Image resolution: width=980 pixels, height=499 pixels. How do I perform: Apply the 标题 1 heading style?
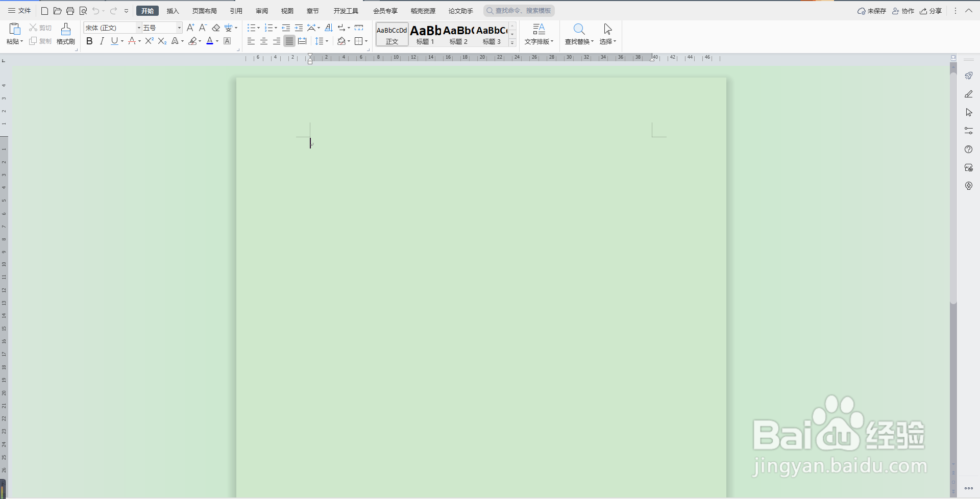pyautogui.click(x=425, y=34)
